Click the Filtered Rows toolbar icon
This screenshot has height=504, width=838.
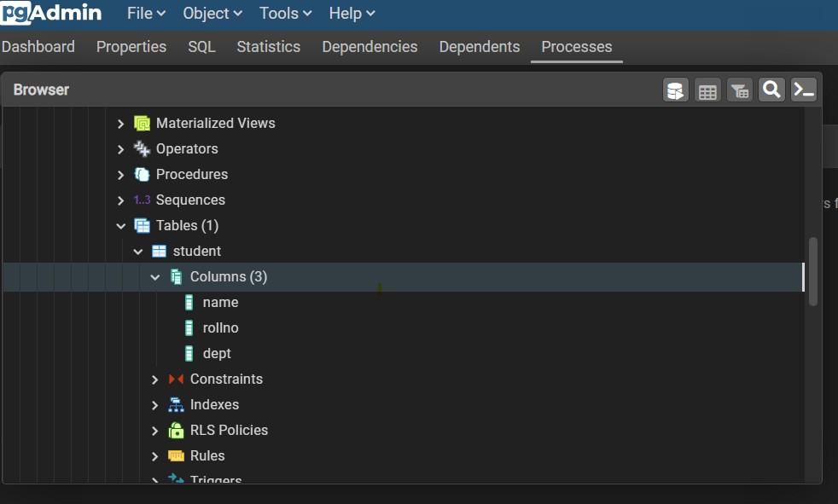tap(740, 90)
